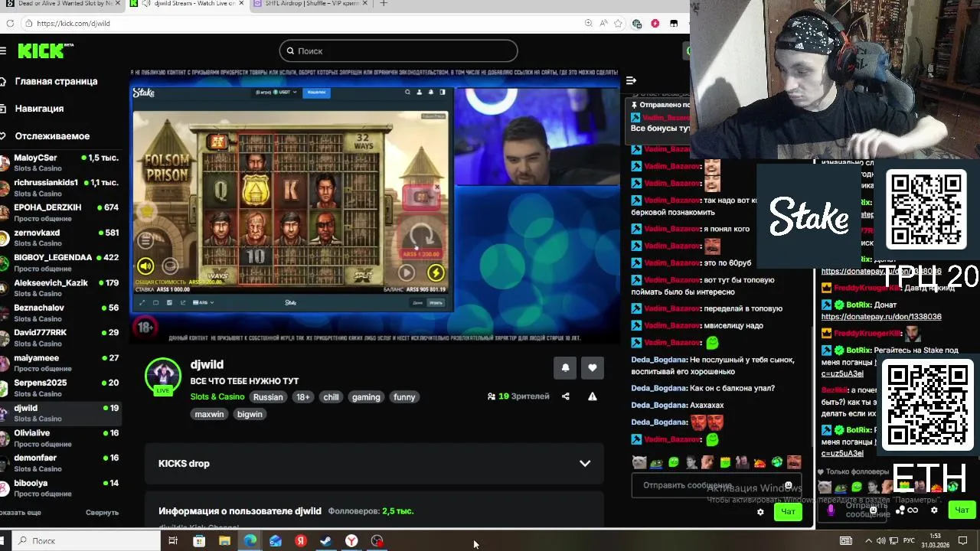Open BIGBOY_LEGENDAA channel in sidebar
The image size is (980, 551).
pos(60,262)
